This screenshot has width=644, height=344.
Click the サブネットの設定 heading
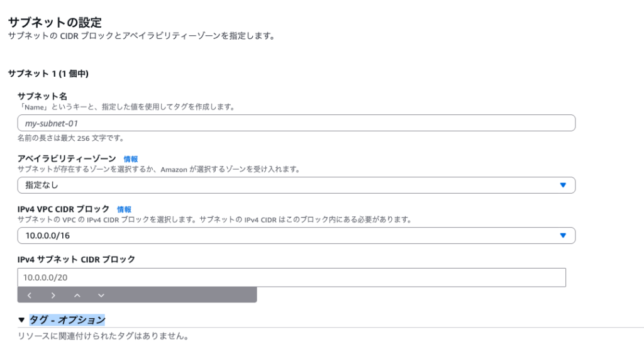click(54, 22)
